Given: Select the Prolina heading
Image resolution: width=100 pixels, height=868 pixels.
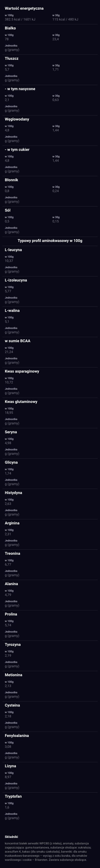Looking at the screenshot, I should (x=11, y=614).
